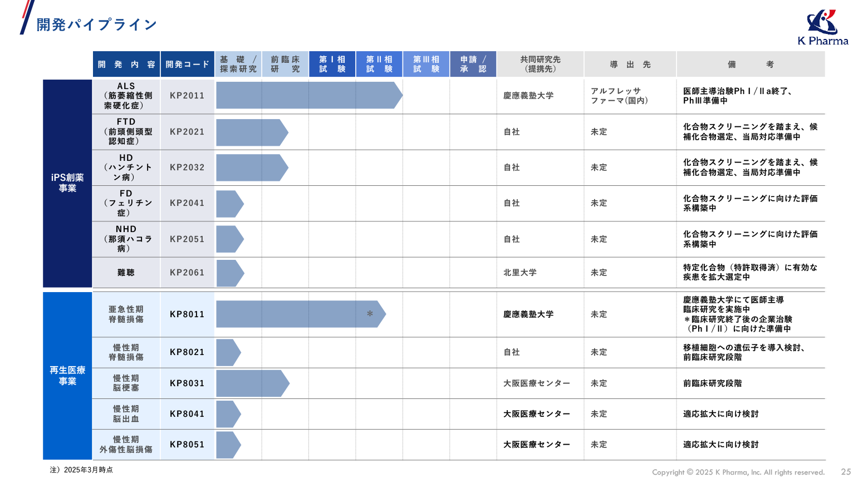Select the 難聴 cell
Image resolution: width=868 pixels, height=488 pixels.
(126, 273)
